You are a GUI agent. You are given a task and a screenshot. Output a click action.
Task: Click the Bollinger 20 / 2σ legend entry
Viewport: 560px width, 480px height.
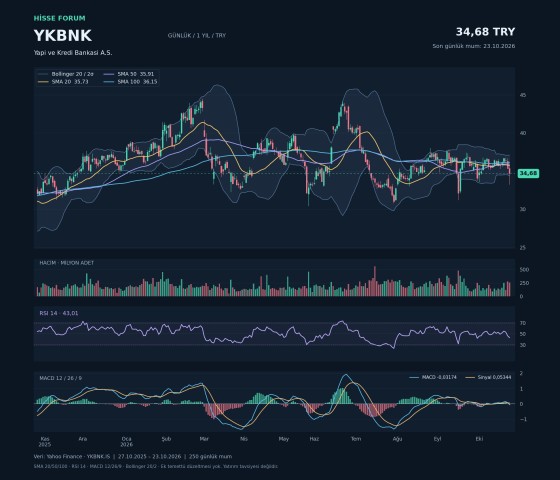coord(66,74)
